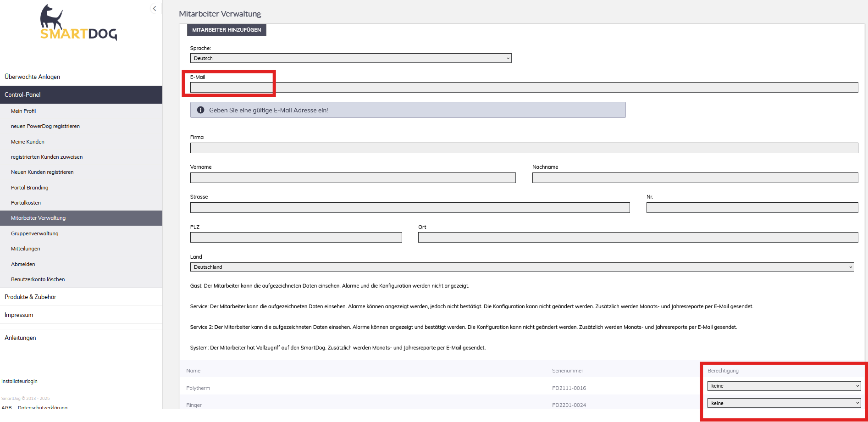Collapse the sidebar with the chevron arrow

coord(155,8)
